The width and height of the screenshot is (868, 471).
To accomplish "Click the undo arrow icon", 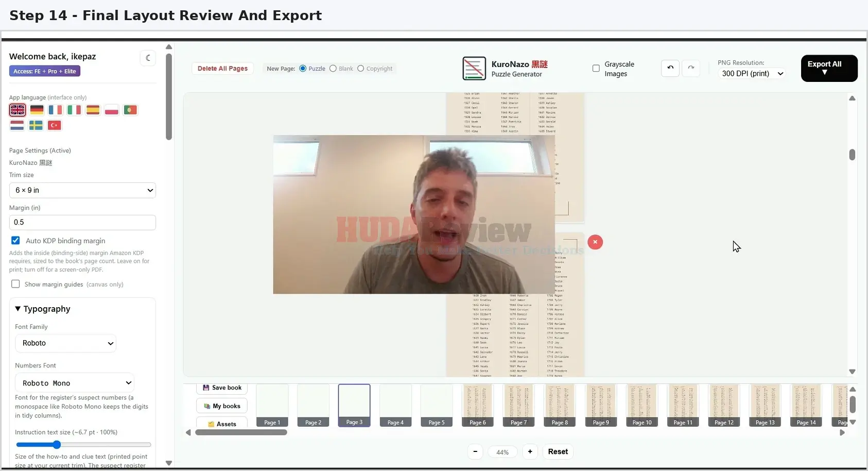I will coord(670,68).
